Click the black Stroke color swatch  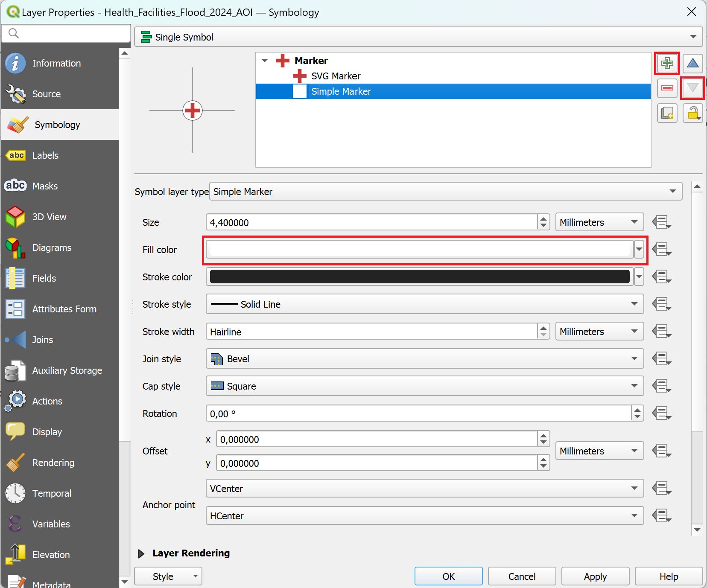[420, 277]
